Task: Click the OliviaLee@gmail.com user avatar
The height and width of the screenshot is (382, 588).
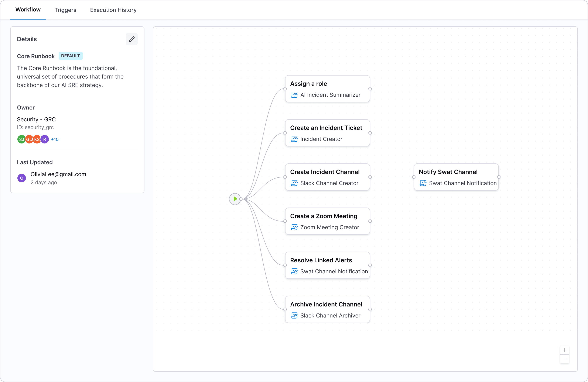Action: point(22,178)
